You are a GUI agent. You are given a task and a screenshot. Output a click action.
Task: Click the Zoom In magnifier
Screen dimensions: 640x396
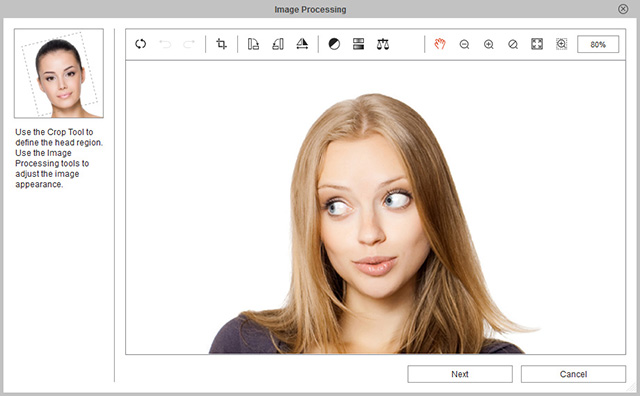pyautogui.click(x=489, y=44)
